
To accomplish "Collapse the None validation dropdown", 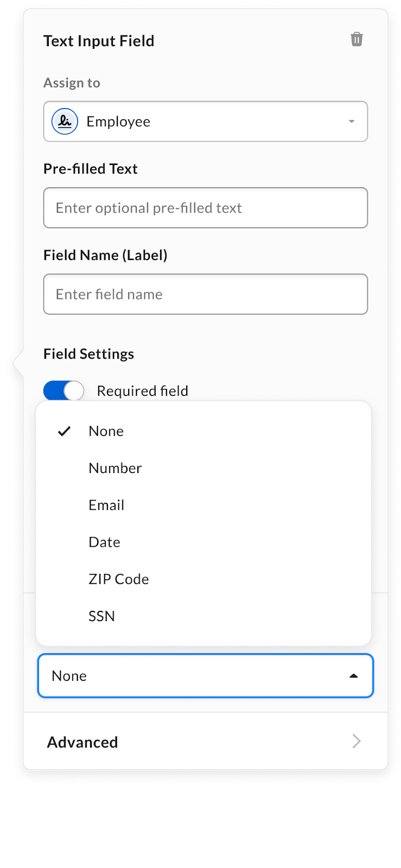I will 205,676.
